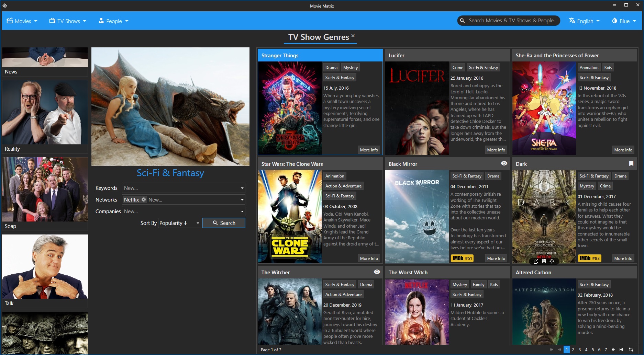Go to page 3
This screenshot has height=355, width=644.
pyautogui.click(x=580, y=350)
